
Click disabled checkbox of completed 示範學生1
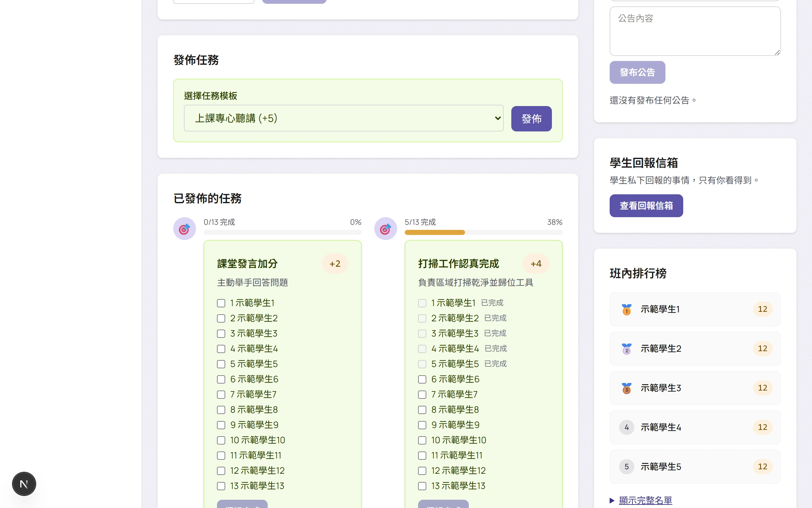[x=422, y=303]
